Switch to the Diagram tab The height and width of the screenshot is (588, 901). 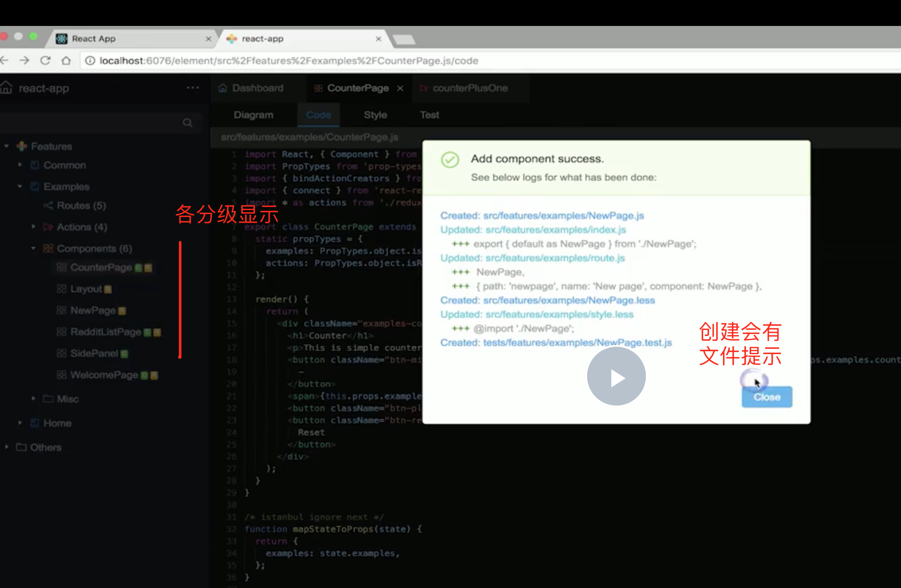click(x=253, y=115)
